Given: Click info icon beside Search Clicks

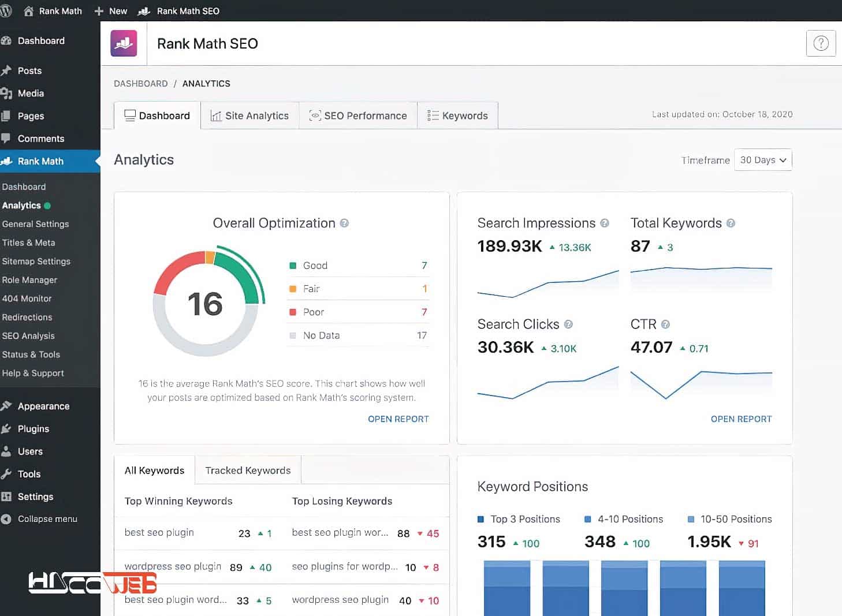Looking at the screenshot, I should tap(568, 324).
